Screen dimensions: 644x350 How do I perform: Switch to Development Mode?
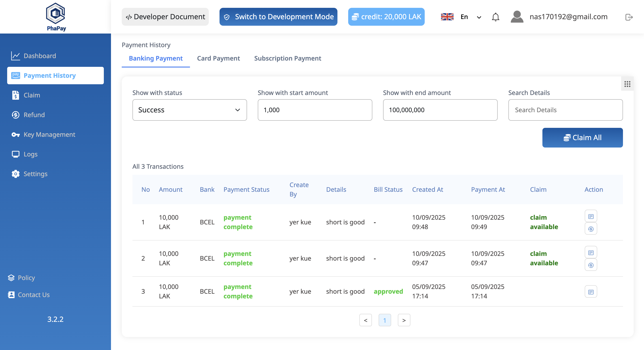coord(278,17)
